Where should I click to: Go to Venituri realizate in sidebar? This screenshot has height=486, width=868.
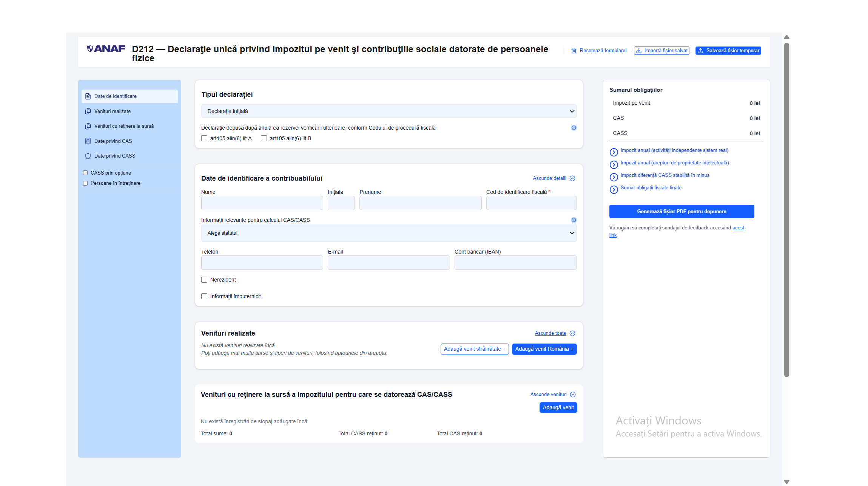coord(113,111)
